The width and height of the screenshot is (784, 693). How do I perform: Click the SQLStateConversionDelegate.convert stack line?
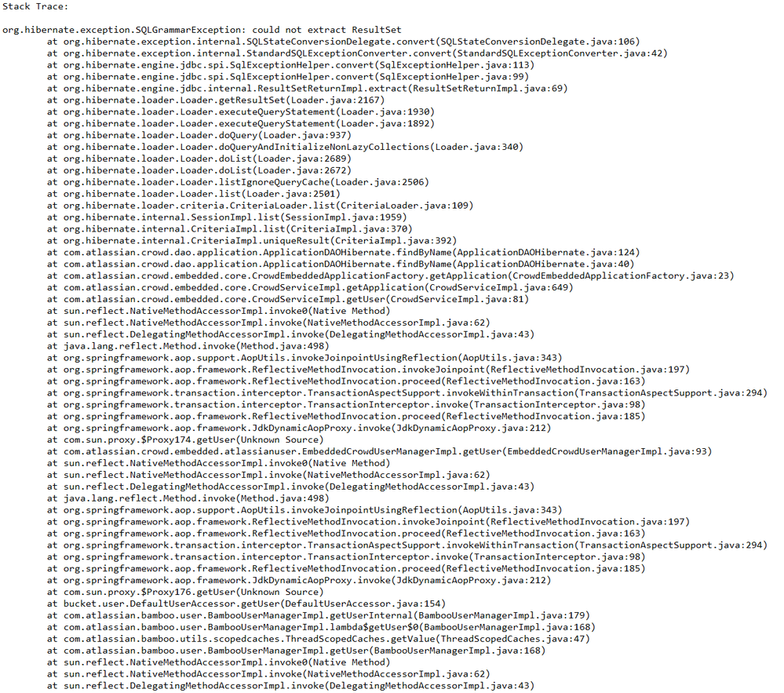pos(344,42)
